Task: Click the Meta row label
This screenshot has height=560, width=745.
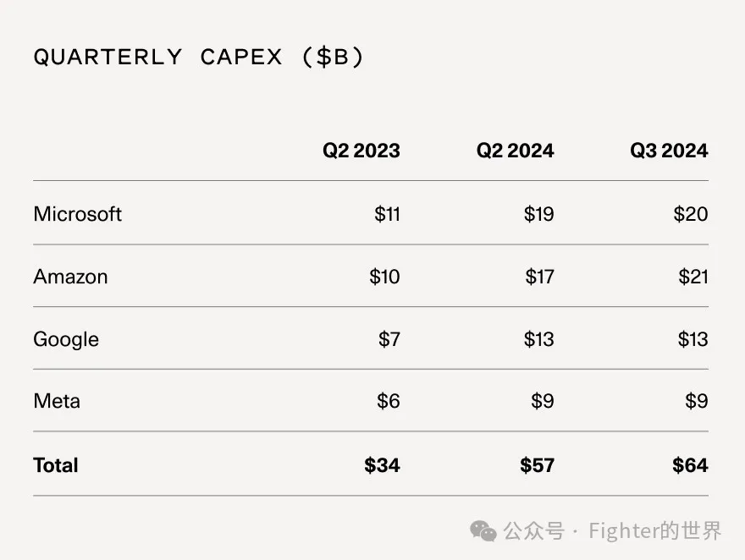Action: click(57, 402)
